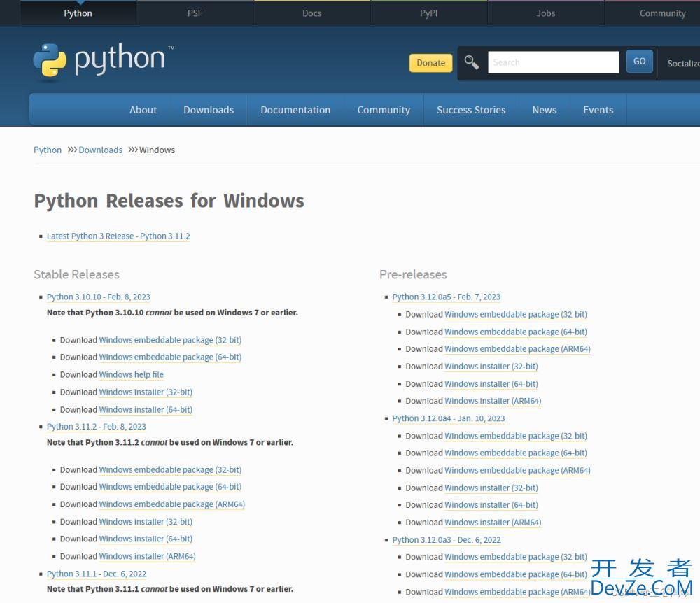Download 3.10.10 Windows installer (64-bit)

point(146,409)
